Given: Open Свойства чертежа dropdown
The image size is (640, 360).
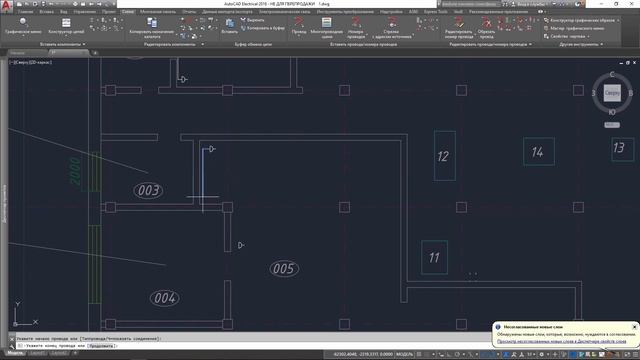Looking at the screenshot, I should (x=567, y=36).
